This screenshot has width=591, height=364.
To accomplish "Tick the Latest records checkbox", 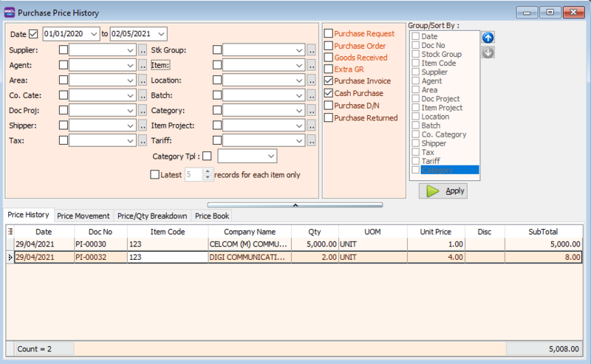I will coord(154,175).
